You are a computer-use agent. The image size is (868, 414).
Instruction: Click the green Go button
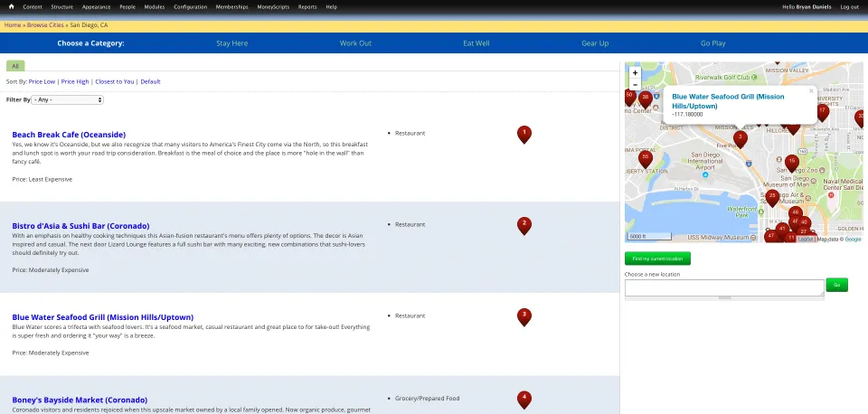click(836, 285)
